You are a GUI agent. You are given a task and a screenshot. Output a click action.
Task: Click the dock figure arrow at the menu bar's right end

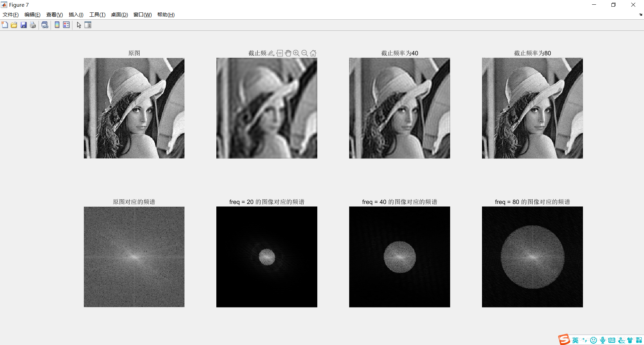pos(641,15)
